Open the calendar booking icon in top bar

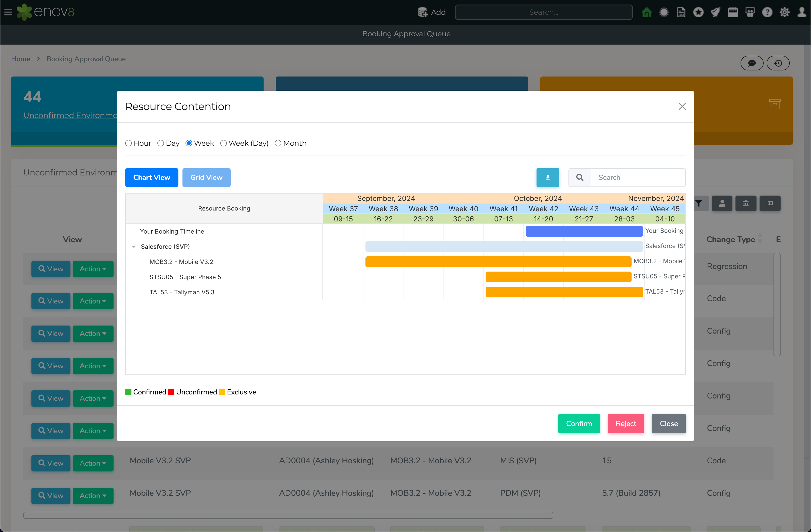[733, 12]
